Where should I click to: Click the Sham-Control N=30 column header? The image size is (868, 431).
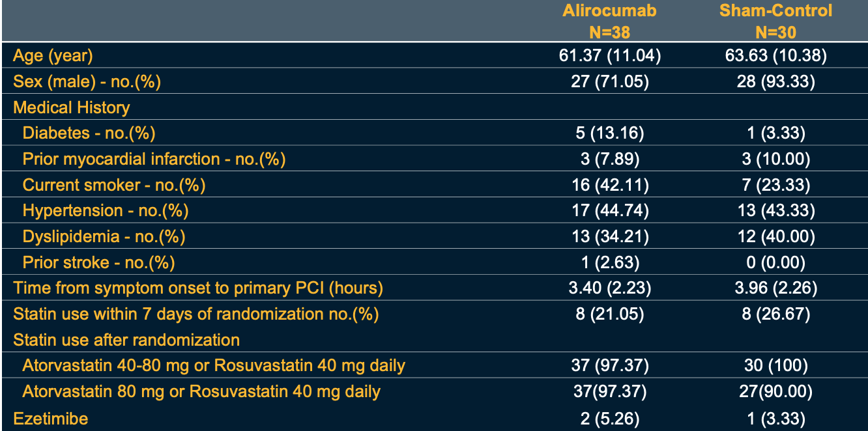pos(775,21)
